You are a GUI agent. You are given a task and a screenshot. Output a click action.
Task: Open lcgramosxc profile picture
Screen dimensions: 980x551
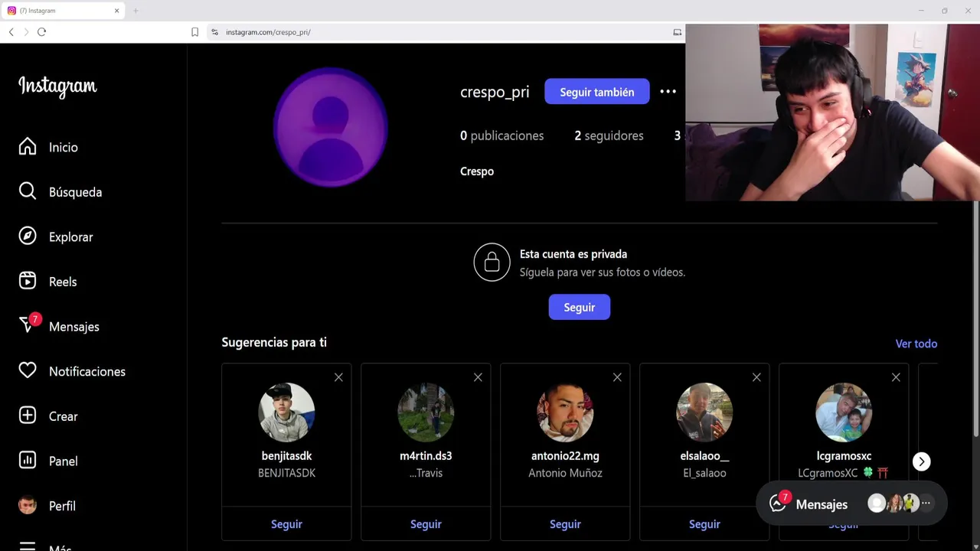click(844, 412)
